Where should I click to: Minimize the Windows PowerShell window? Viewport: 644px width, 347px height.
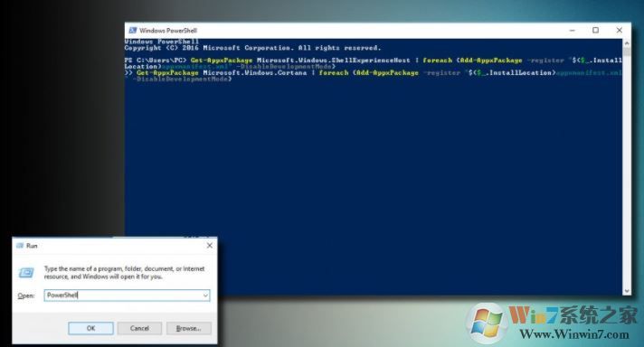click(x=573, y=31)
